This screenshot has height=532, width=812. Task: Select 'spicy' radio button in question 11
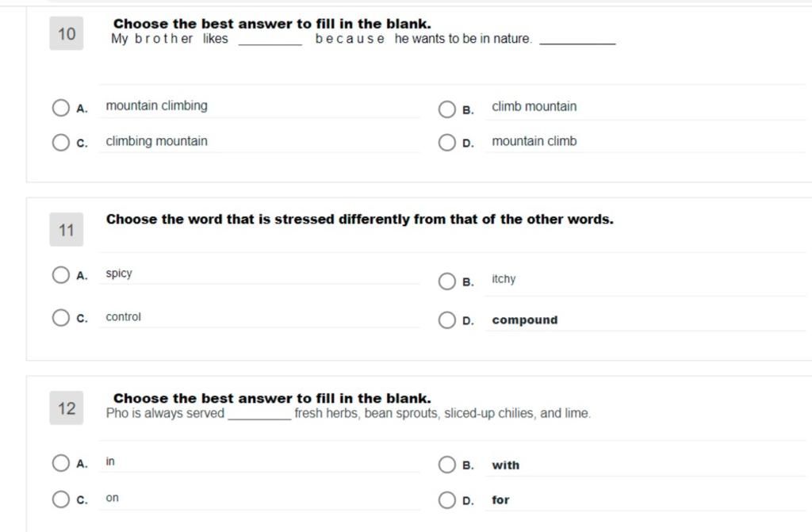coord(60,275)
